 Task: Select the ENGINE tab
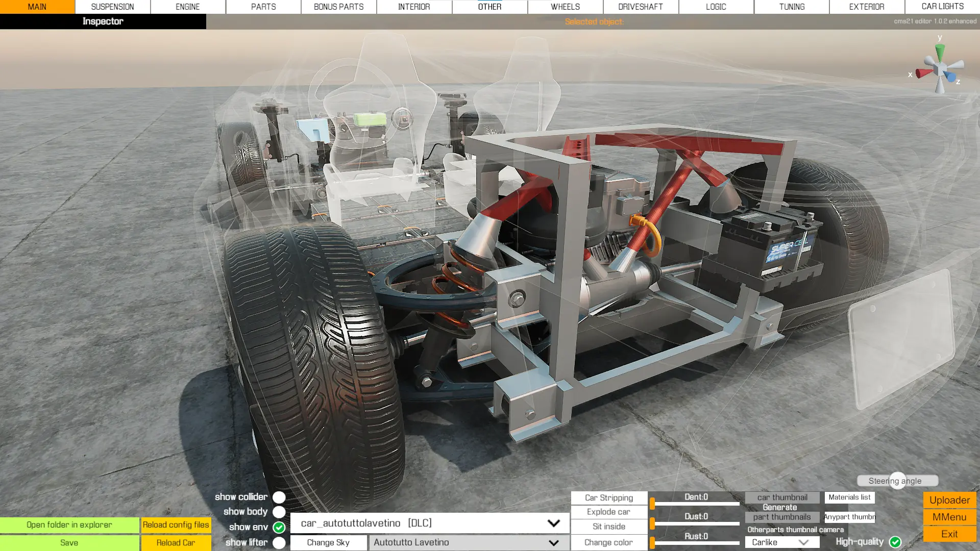(186, 6)
